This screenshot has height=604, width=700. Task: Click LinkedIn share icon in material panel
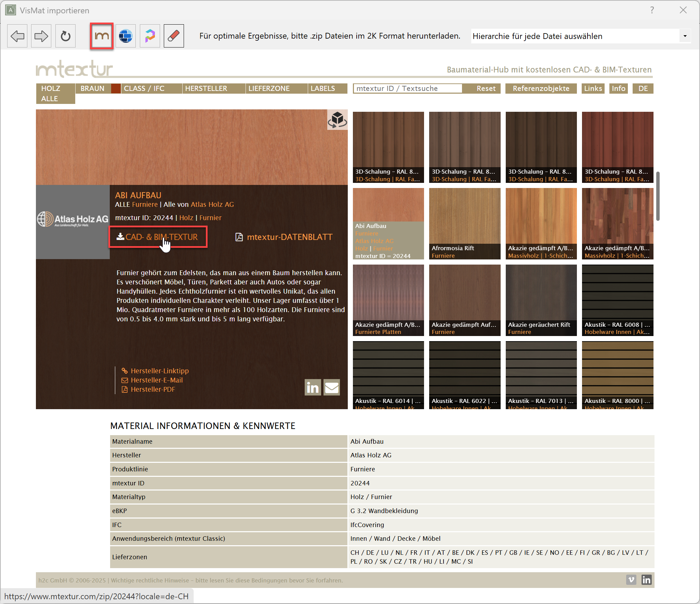[x=313, y=388]
